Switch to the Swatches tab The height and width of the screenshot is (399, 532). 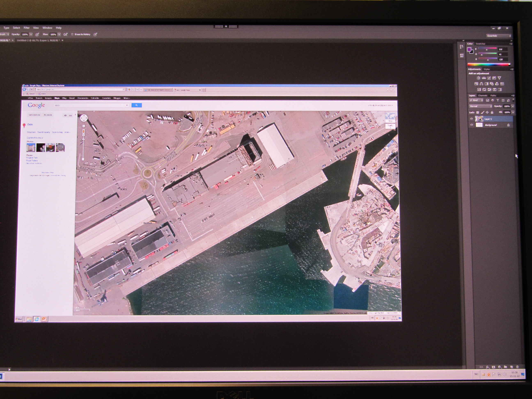coord(480,44)
